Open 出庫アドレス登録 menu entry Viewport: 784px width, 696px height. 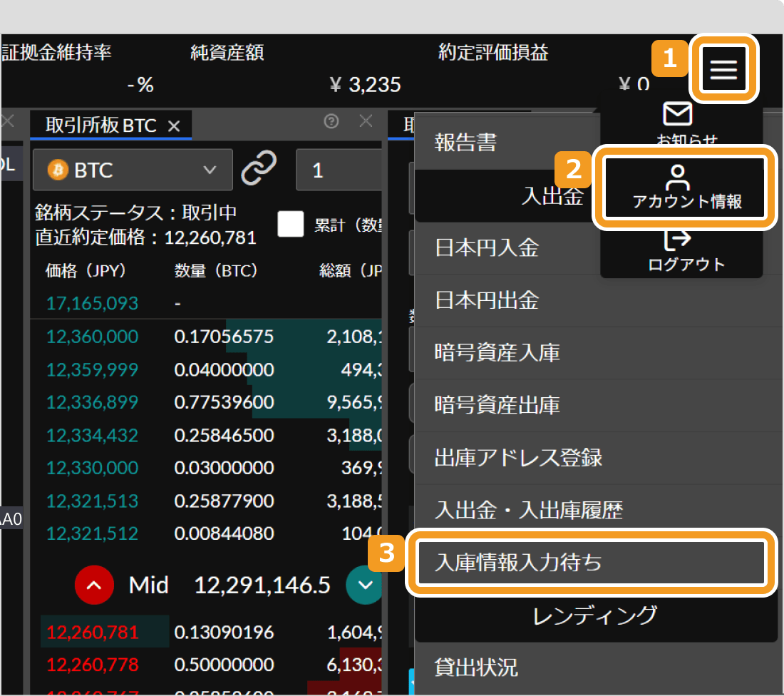point(599,458)
